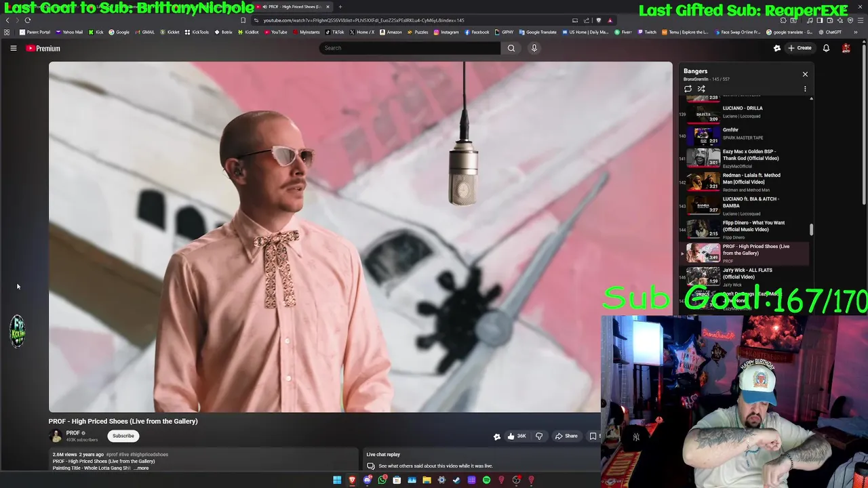Close the PROF High Priced Shoes tab
Image resolution: width=868 pixels, height=488 pixels.
[x=328, y=7]
